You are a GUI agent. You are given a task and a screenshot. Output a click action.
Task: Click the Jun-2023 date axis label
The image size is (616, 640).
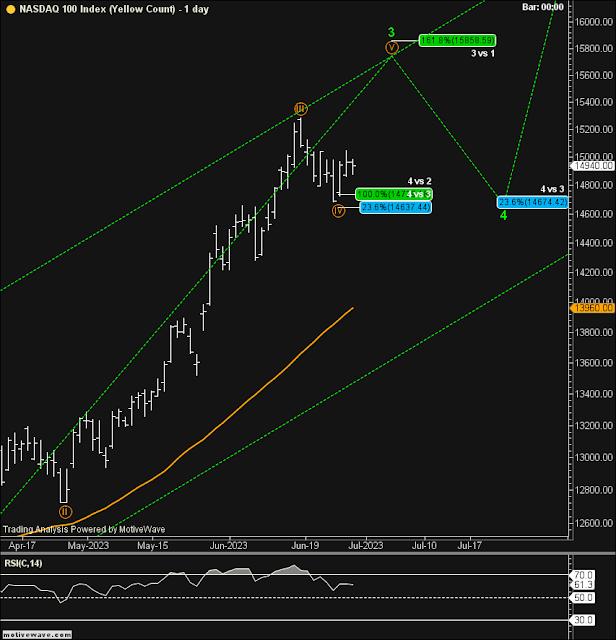tap(228, 545)
